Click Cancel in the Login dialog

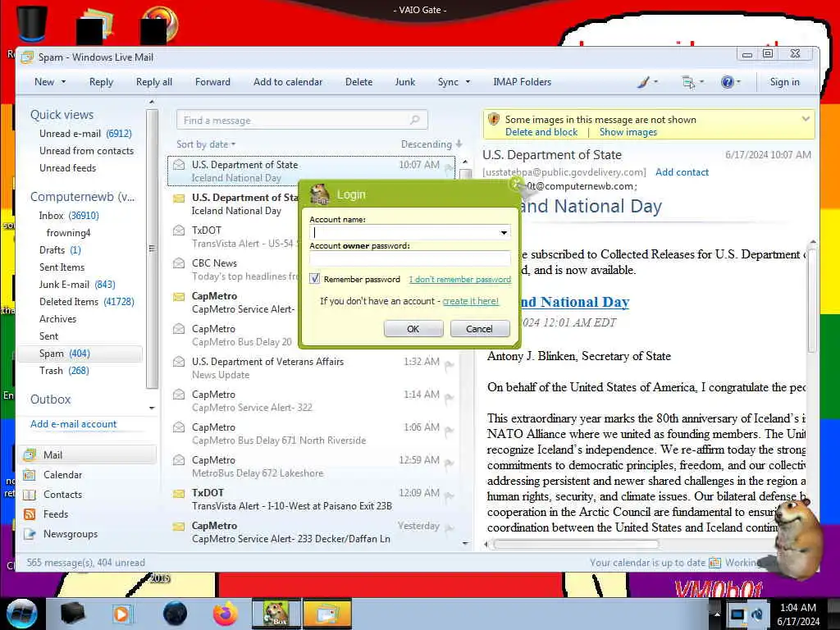pos(479,329)
